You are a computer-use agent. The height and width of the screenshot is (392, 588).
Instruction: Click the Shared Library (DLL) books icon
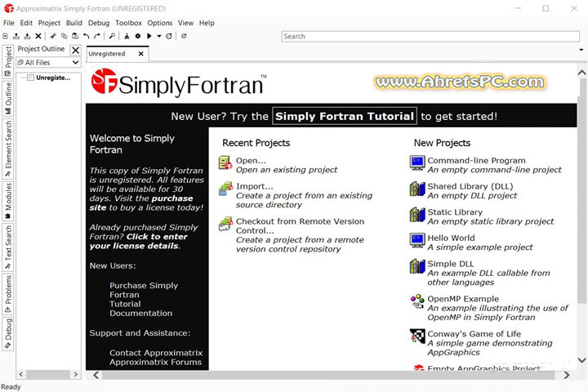417,189
